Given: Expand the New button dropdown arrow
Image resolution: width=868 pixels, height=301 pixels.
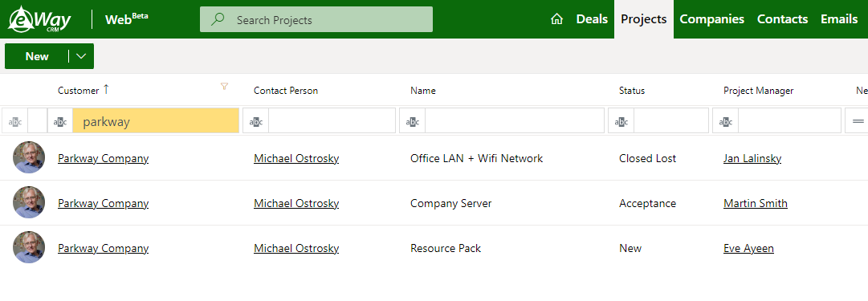Looking at the screenshot, I should (81, 56).
